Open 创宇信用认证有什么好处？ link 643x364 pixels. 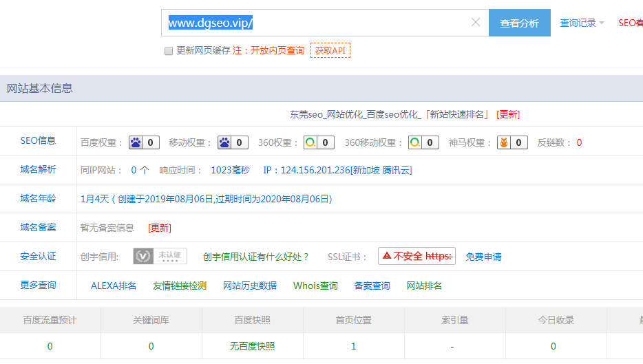click(256, 257)
